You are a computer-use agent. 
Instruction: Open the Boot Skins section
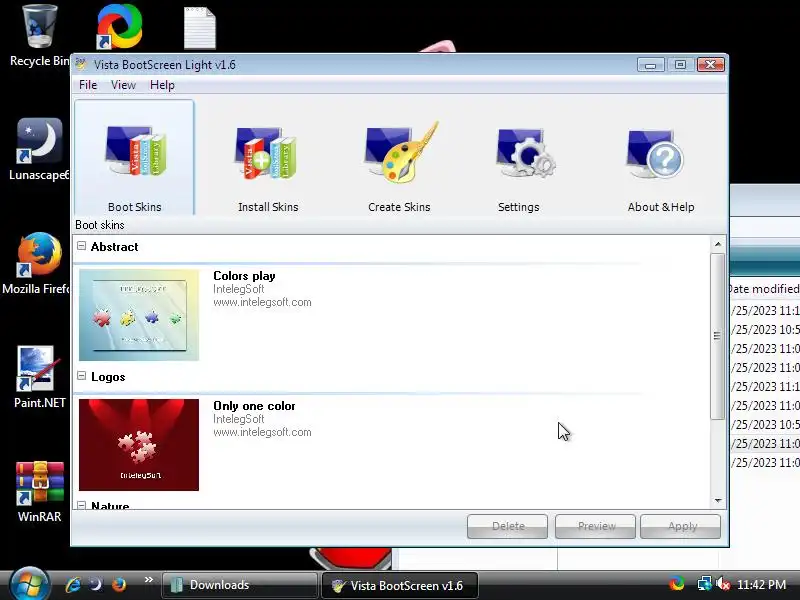(134, 158)
